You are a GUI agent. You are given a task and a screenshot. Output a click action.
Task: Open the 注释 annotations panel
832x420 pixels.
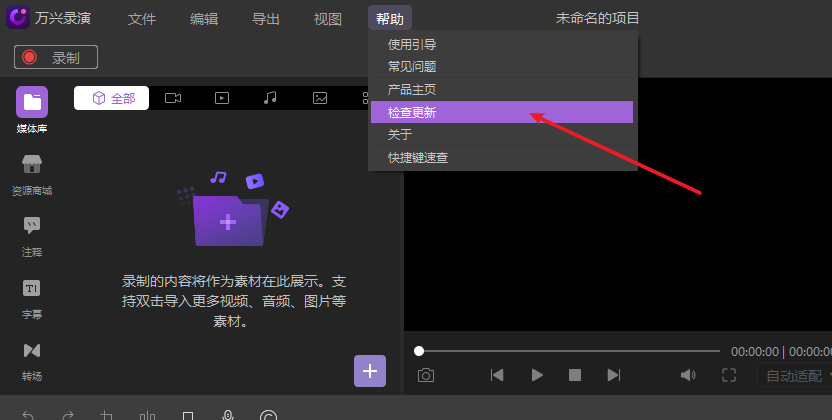pos(32,237)
